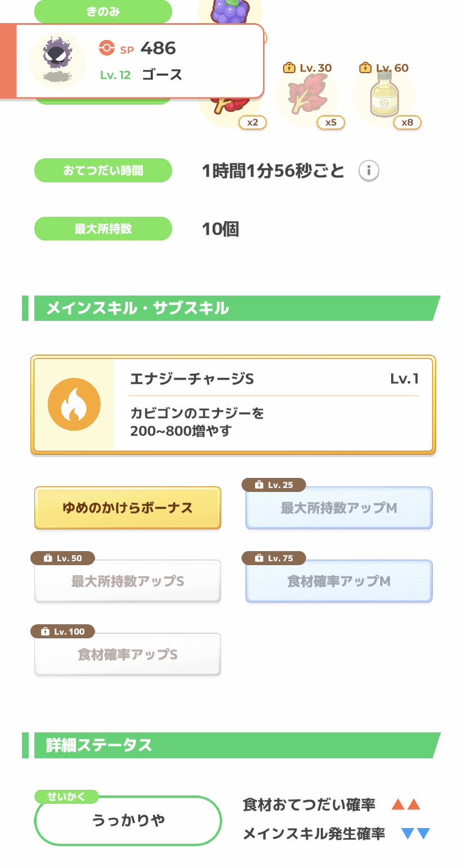Open the locked 食材確率アップS sub skill
This screenshot has height=868, width=466.
tap(128, 655)
